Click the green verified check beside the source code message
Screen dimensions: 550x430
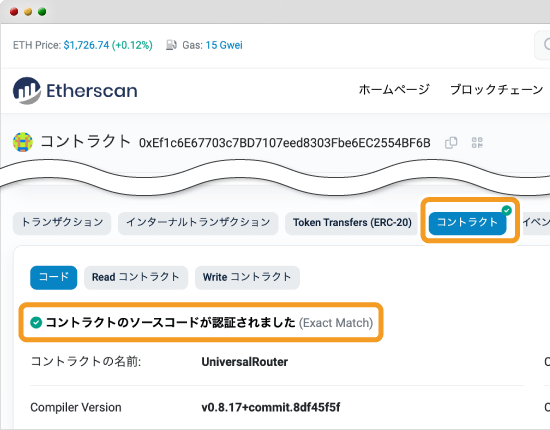tap(36, 322)
